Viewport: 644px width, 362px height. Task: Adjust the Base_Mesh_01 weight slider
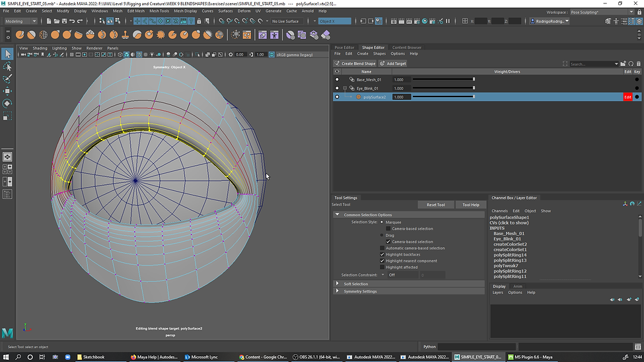click(444, 79)
